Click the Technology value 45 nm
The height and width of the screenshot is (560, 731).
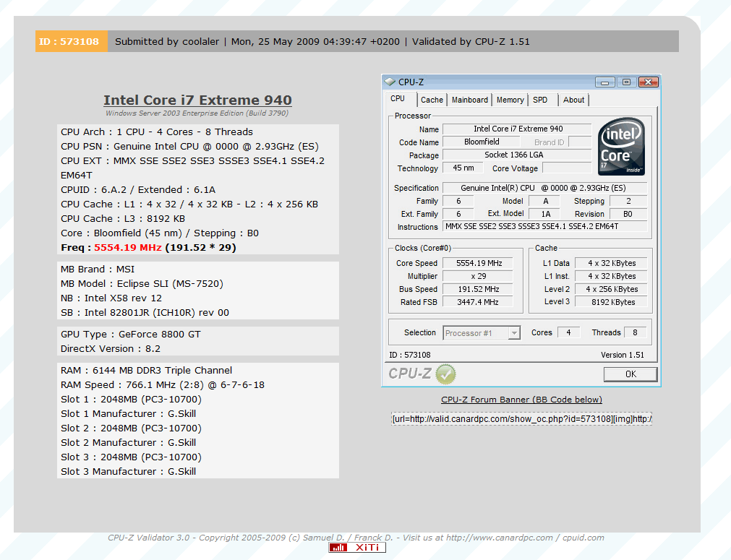[463, 168]
